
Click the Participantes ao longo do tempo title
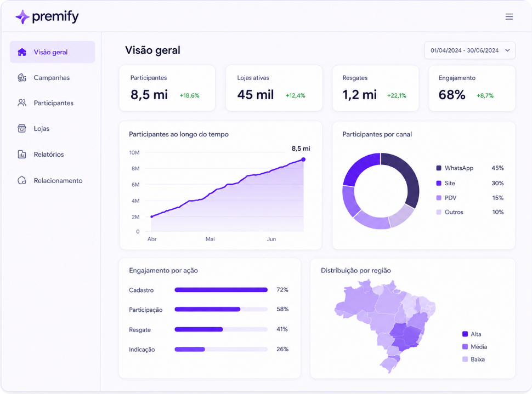(x=179, y=134)
